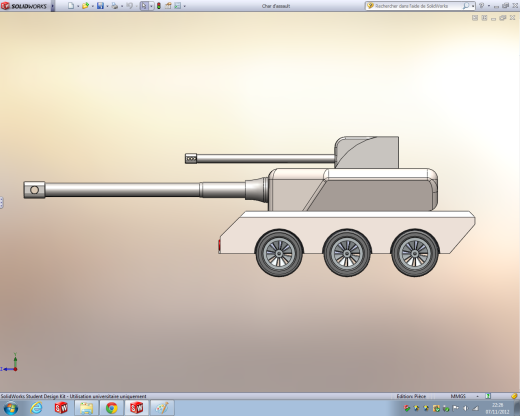Click the speech bubble icon in help search
The image size is (520, 416).
tap(370, 6)
